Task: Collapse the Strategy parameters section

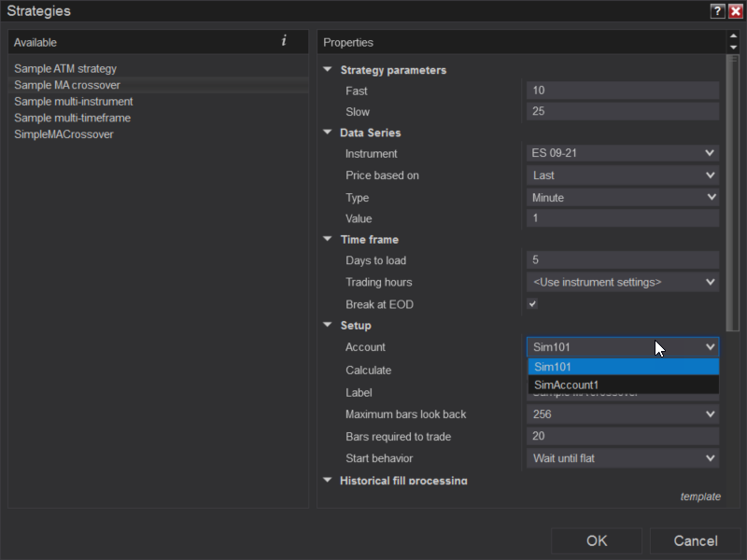Action: tap(327, 70)
